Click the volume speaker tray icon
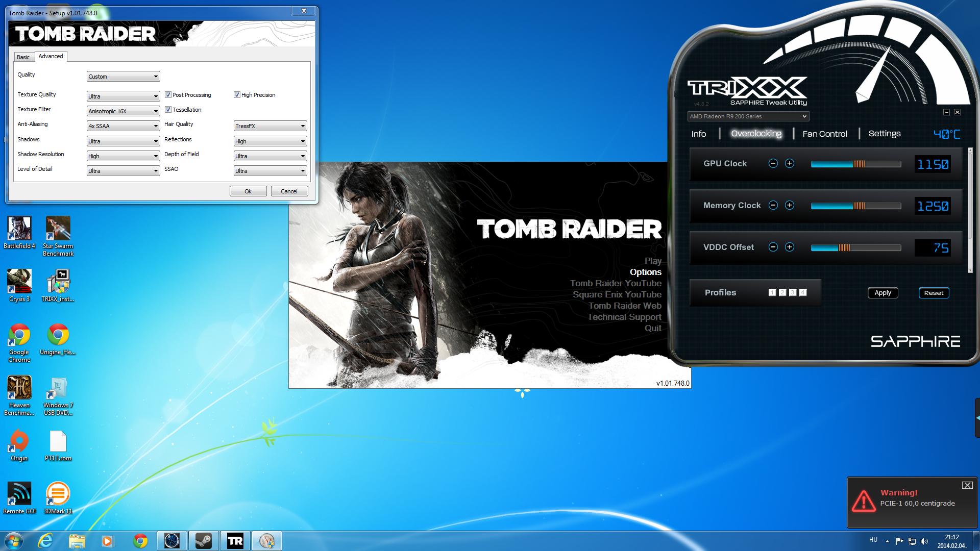 pyautogui.click(x=924, y=541)
